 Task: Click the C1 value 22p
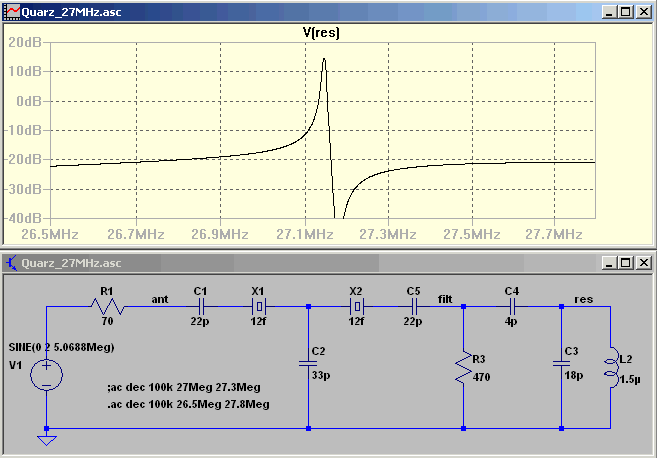coord(200,321)
